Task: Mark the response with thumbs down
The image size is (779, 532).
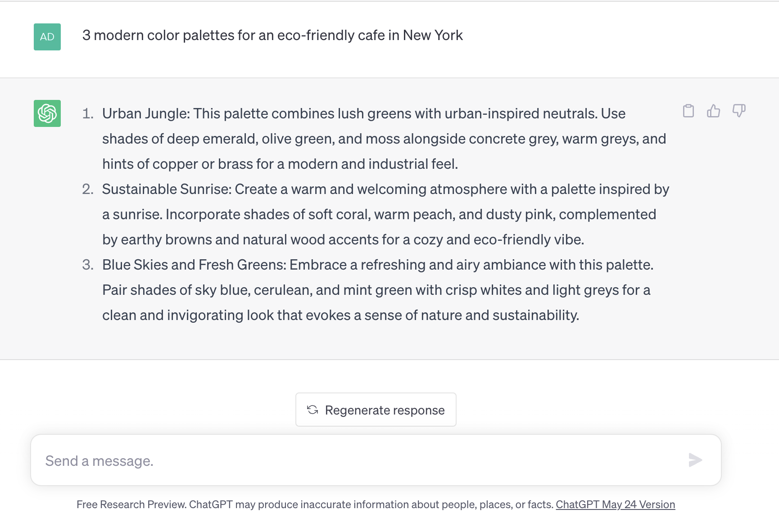Action: (x=739, y=111)
